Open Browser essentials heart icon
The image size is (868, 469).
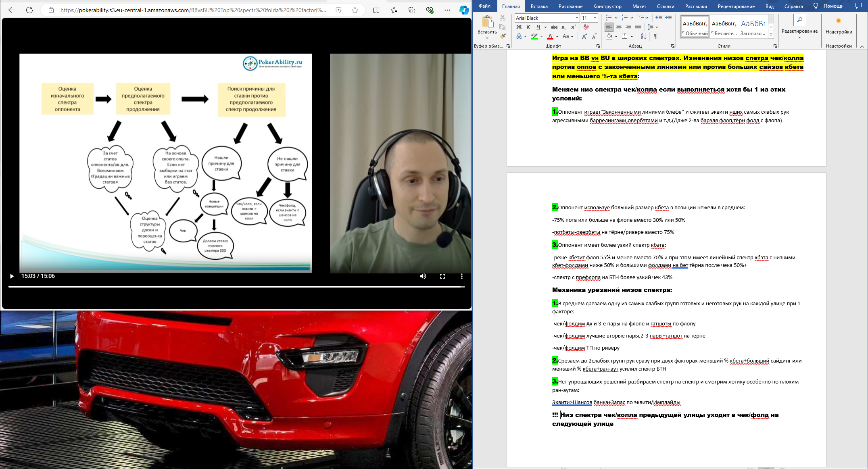pos(430,10)
